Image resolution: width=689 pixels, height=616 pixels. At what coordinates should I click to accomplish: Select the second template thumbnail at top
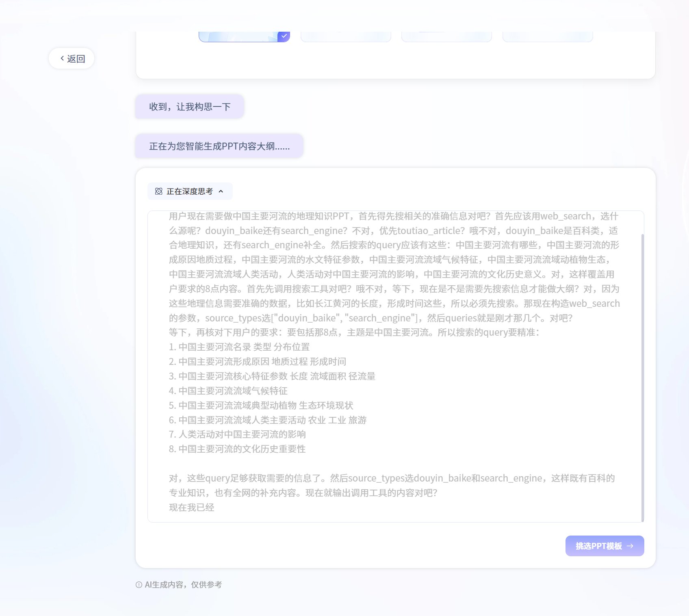tap(346, 37)
